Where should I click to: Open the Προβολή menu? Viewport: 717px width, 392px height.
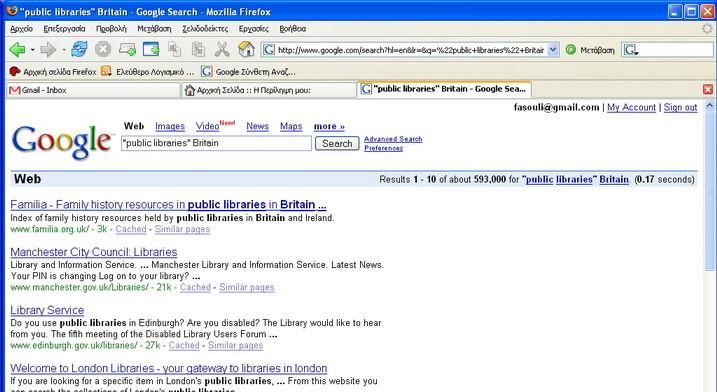[x=111, y=28]
